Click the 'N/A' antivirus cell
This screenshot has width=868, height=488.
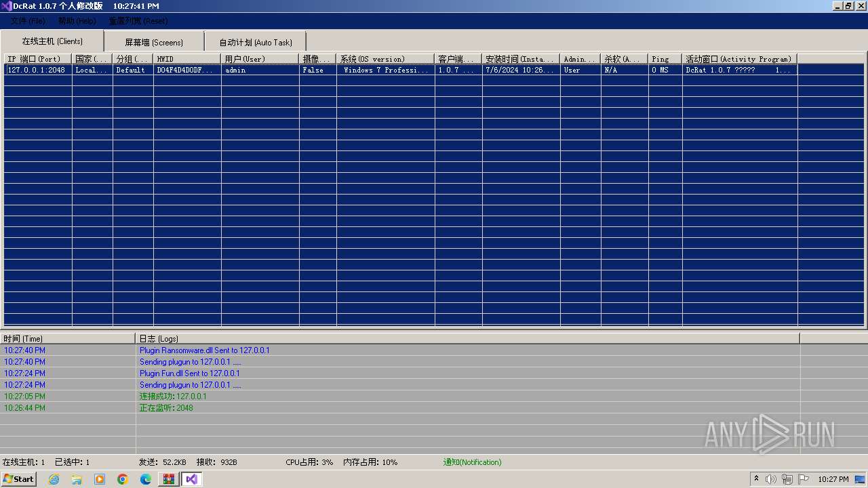(x=625, y=70)
